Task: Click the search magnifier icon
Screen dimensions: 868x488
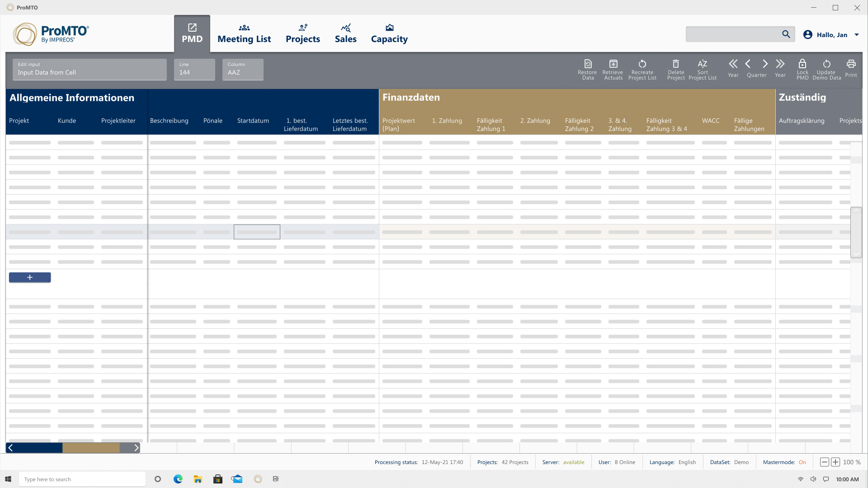Action: click(786, 34)
